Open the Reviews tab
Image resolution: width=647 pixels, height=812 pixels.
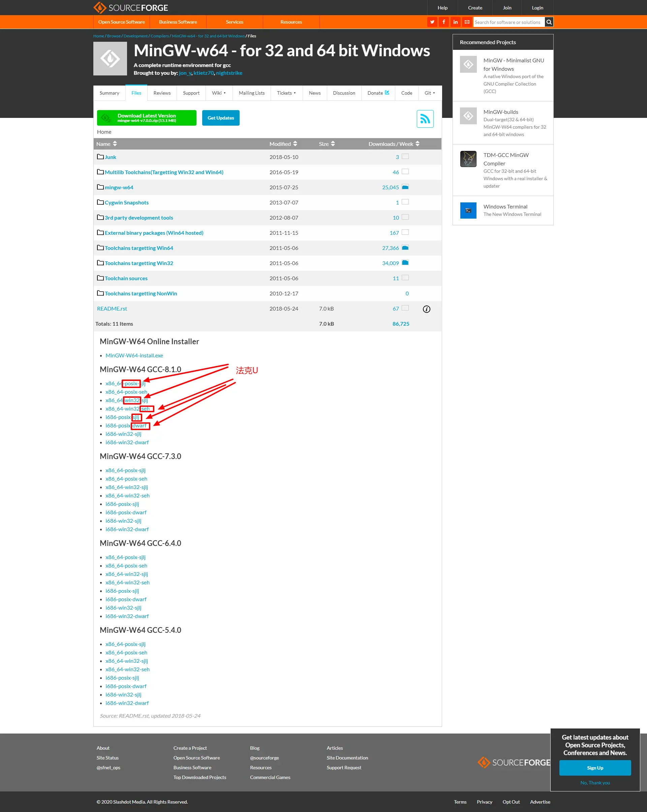pyautogui.click(x=162, y=93)
